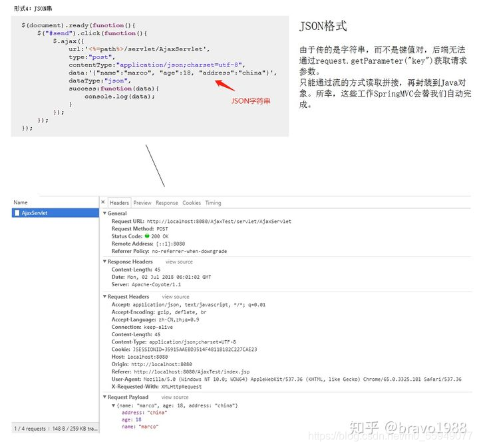This screenshot has height=448, width=479.
Task: Select AjaxServlet in the Name list
Action: (55, 213)
